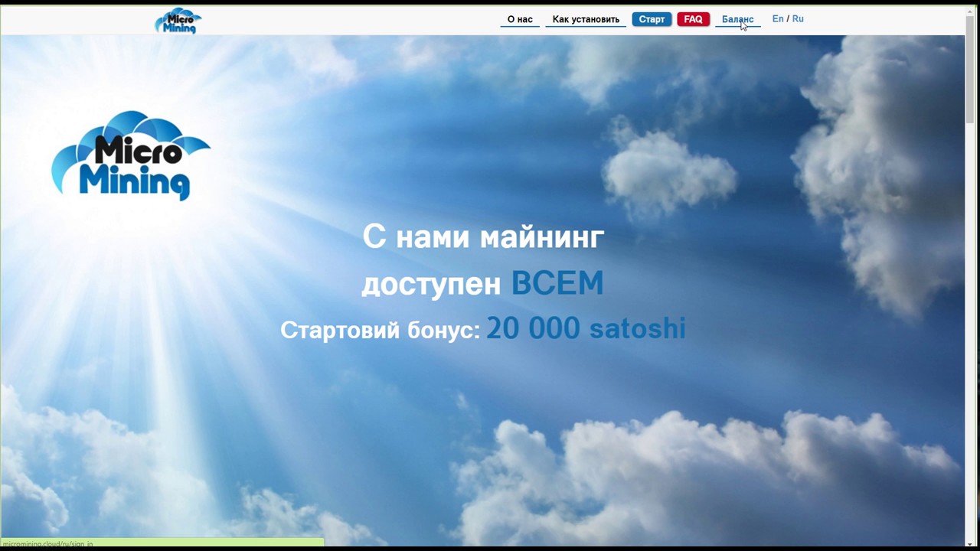Click the '20 000 satoshi' bonus text
The image size is (980, 551).
pos(586,328)
